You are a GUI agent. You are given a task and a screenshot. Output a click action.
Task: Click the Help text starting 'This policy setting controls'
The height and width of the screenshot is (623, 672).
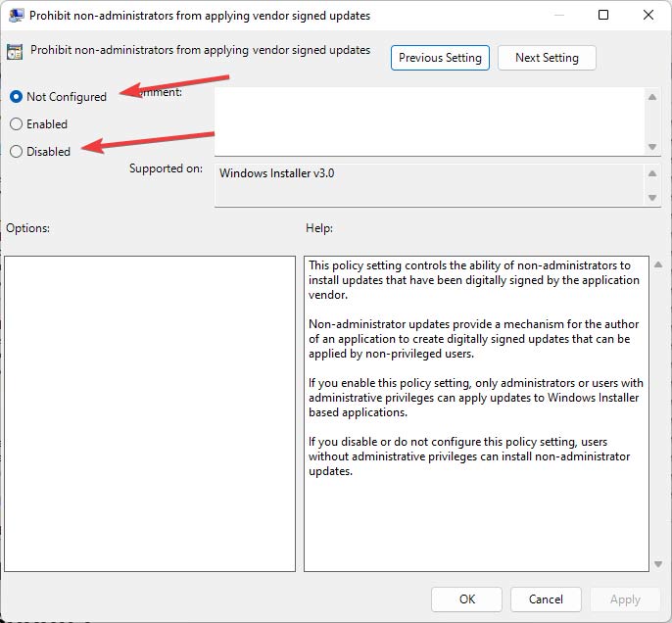473,280
